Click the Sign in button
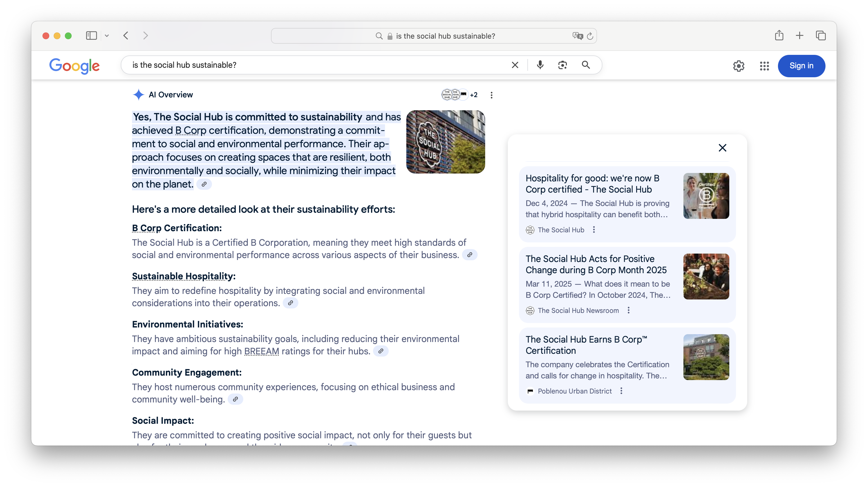The image size is (868, 487). coord(801,66)
